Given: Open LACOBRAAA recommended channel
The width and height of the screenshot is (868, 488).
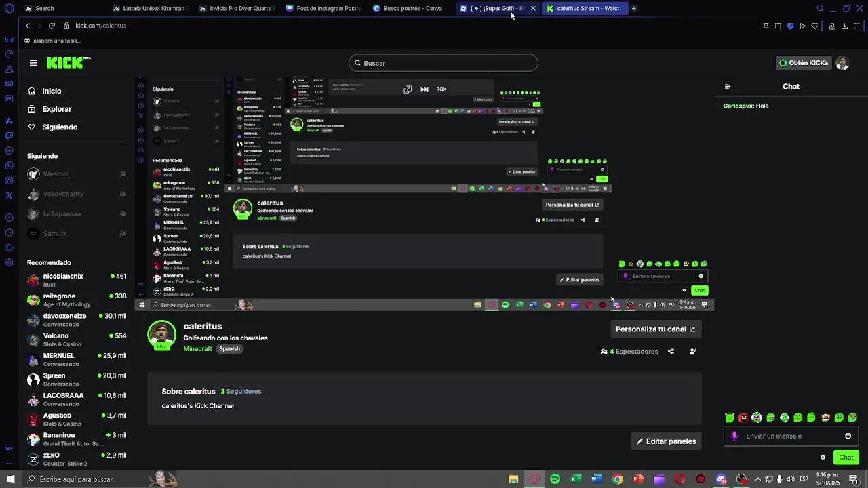Looking at the screenshot, I should (77, 399).
